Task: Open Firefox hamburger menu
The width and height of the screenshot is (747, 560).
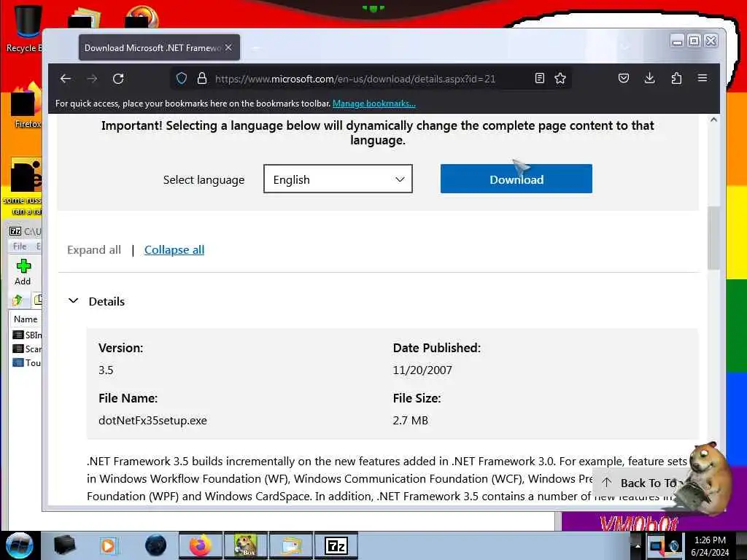Action: (703, 77)
